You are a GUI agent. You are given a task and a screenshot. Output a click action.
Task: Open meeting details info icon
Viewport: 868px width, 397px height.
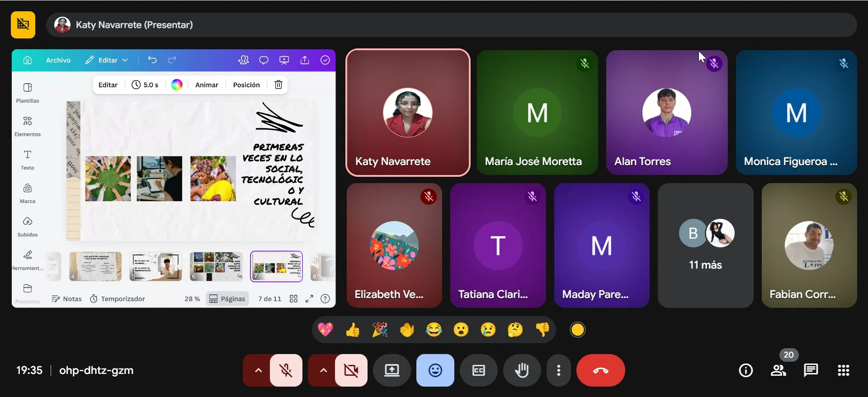(x=745, y=370)
